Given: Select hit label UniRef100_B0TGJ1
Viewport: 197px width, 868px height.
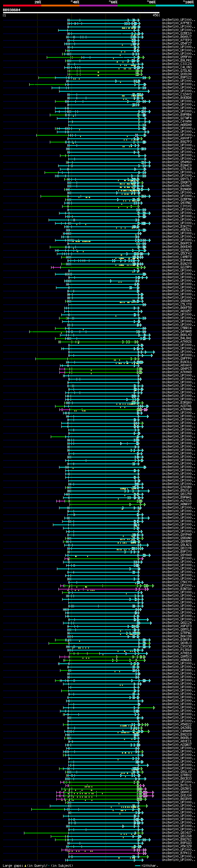Looking at the screenshot, I should click(177, 785).
